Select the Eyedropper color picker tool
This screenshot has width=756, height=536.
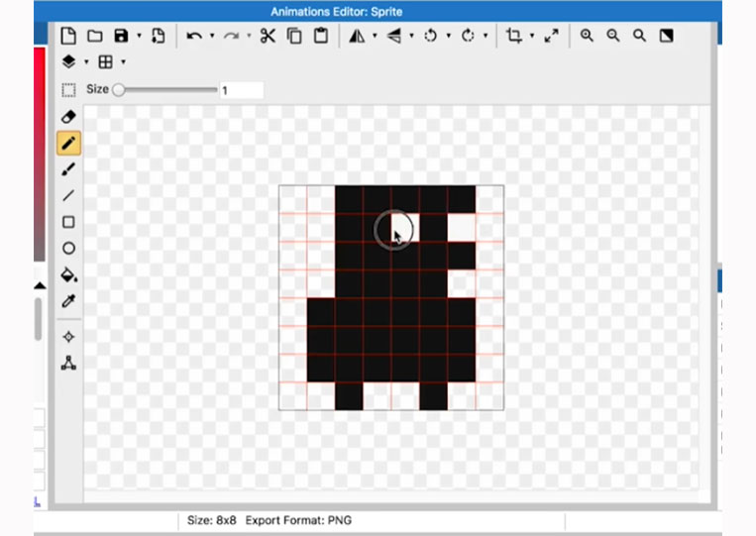(68, 301)
